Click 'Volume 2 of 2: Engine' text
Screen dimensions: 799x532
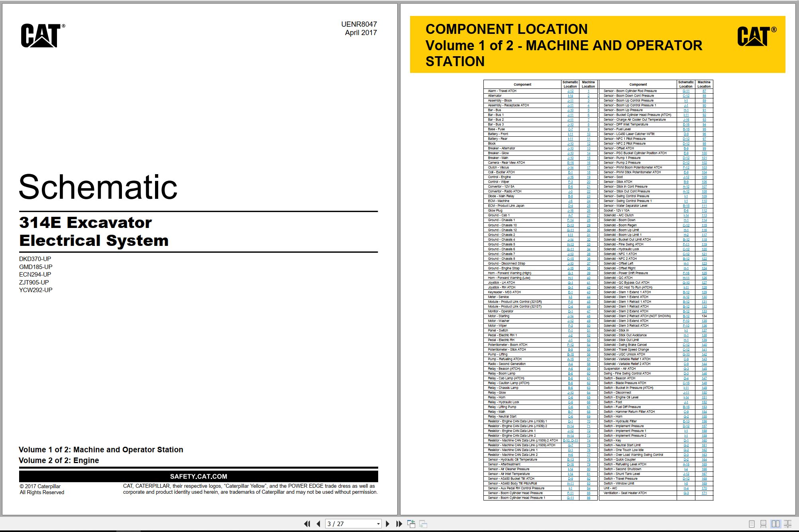click(59, 461)
